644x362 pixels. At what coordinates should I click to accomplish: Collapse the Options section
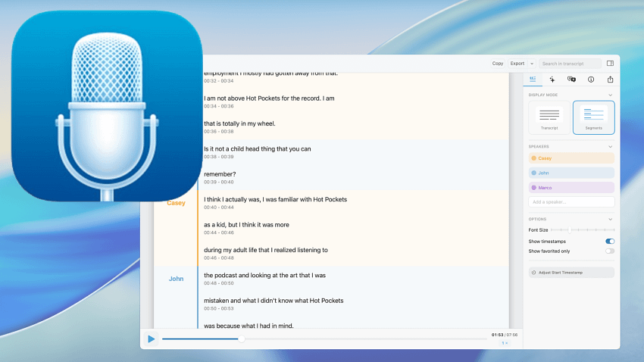point(611,219)
